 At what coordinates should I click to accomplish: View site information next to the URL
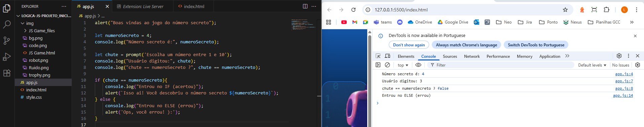click(x=368, y=10)
